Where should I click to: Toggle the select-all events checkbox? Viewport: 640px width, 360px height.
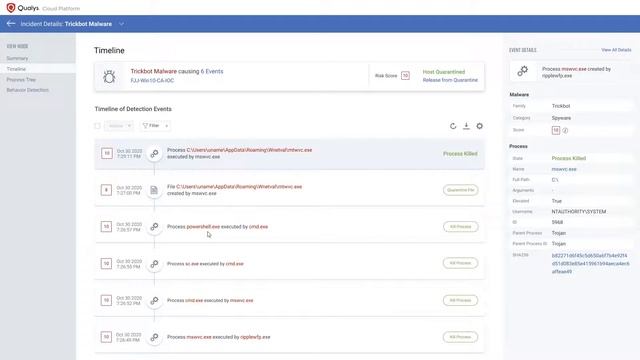(x=97, y=126)
